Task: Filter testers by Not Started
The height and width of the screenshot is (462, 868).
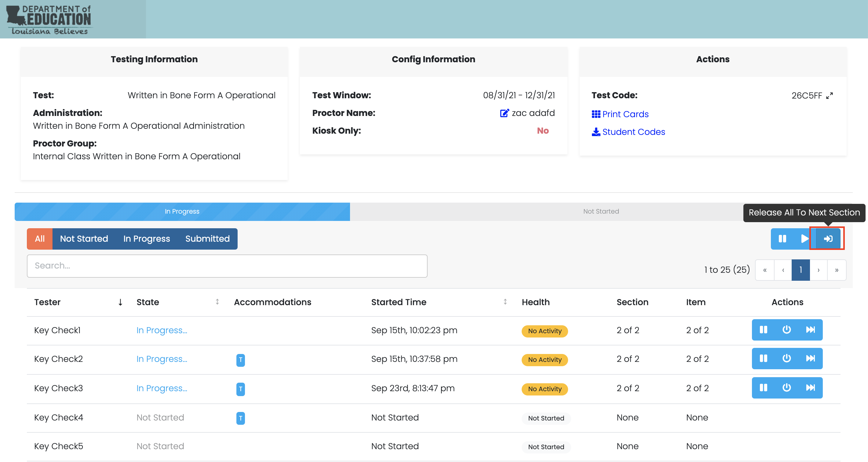Action: (x=84, y=239)
